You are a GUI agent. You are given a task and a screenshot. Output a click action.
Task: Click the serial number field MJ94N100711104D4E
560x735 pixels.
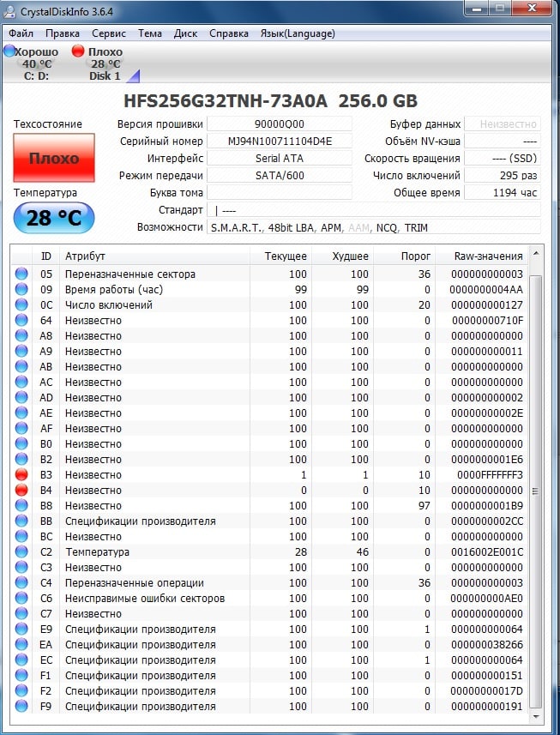point(280,142)
